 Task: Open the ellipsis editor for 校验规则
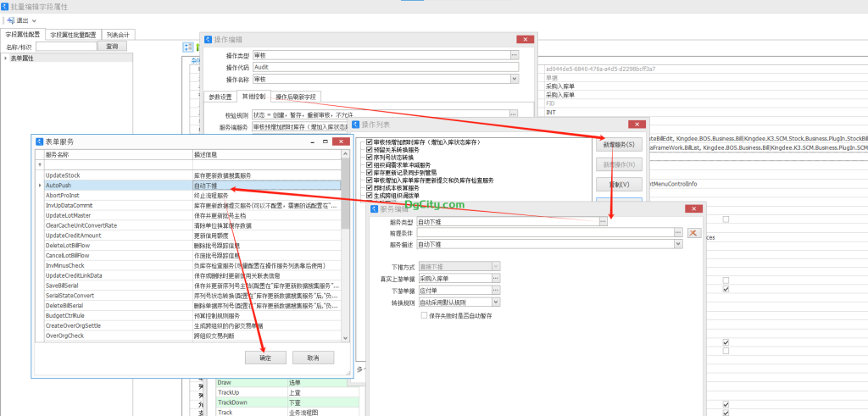pos(514,114)
